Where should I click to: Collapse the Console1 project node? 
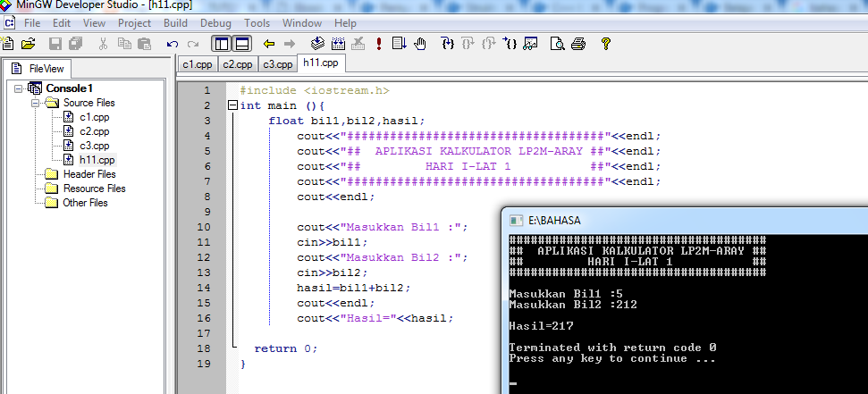click(20, 88)
